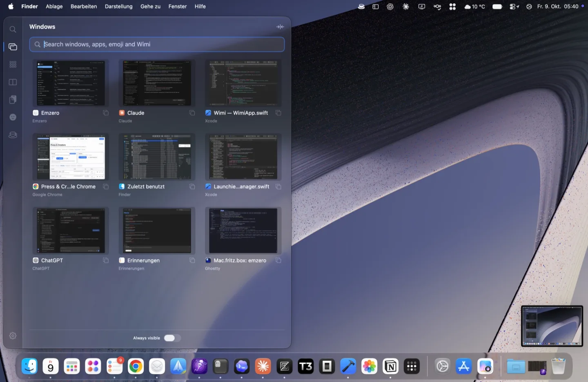Click the stacked-squares icon beside Mac.fritz.box: emzero

278,260
